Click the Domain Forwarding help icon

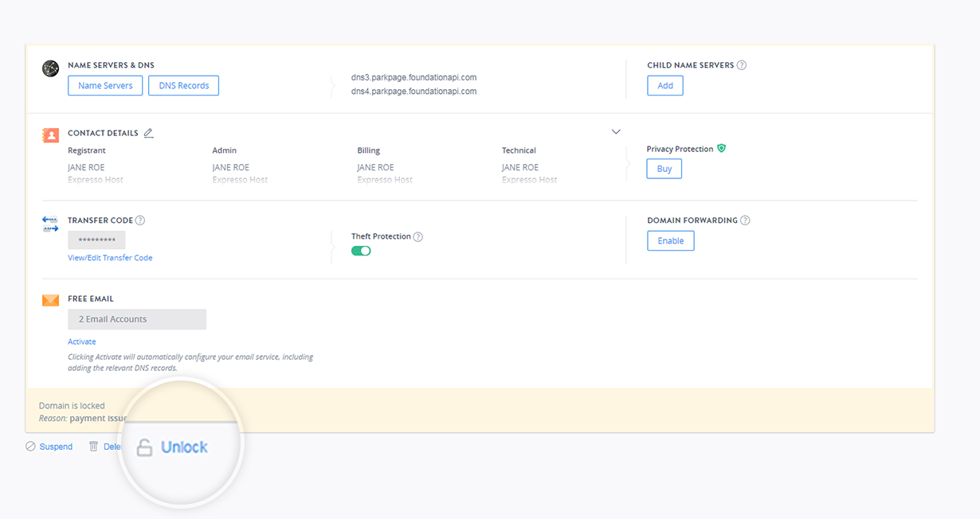[x=745, y=220]
